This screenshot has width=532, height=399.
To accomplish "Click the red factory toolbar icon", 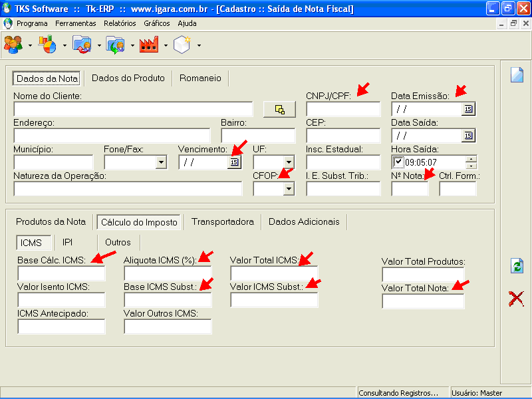I will [x=148, y=45].
